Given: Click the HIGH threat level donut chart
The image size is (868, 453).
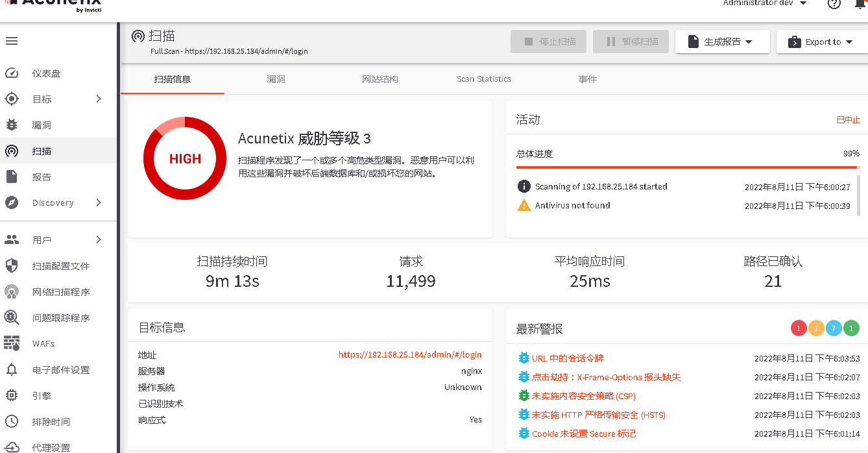Looking at the screenshot, I should pyautogui.click(x=185, y=158).
